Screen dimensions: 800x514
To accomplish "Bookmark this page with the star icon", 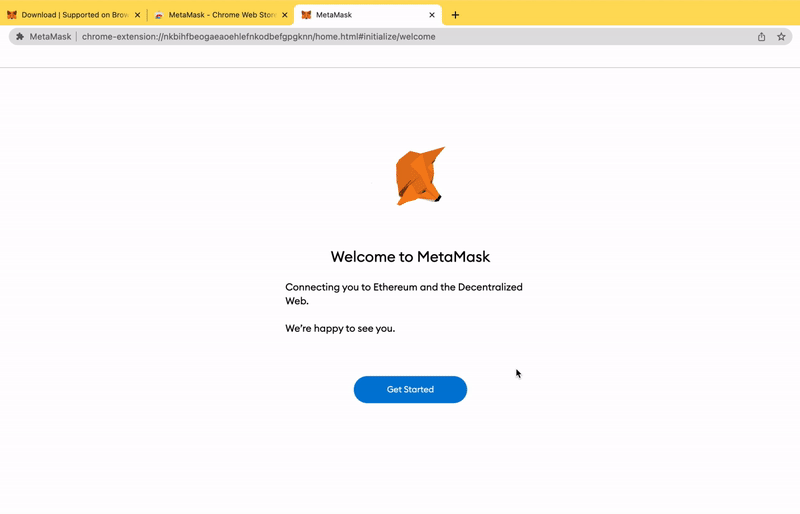I will [x=781, y=37].
